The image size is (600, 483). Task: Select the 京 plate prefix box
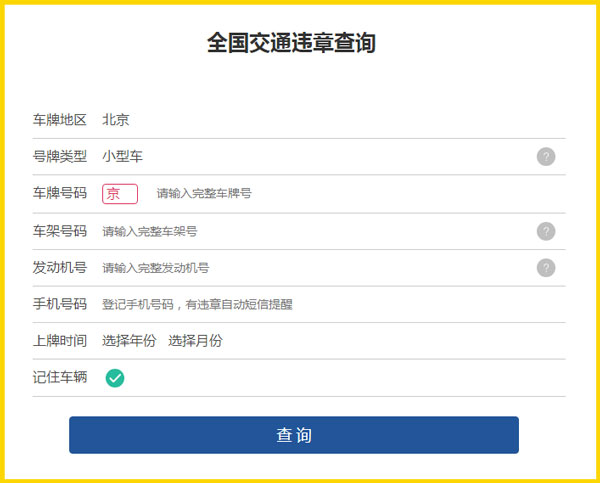point(119,193)
